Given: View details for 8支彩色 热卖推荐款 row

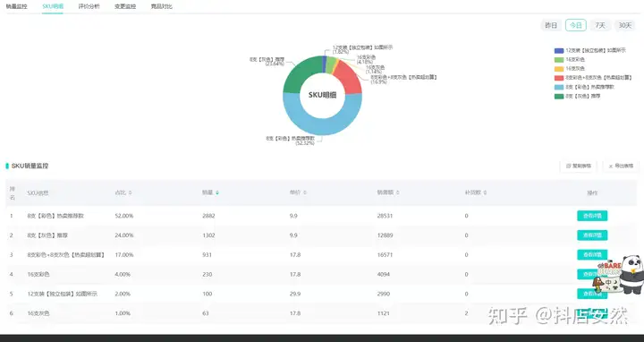Looking at the screenshot, I should click(x=592, y=216).
